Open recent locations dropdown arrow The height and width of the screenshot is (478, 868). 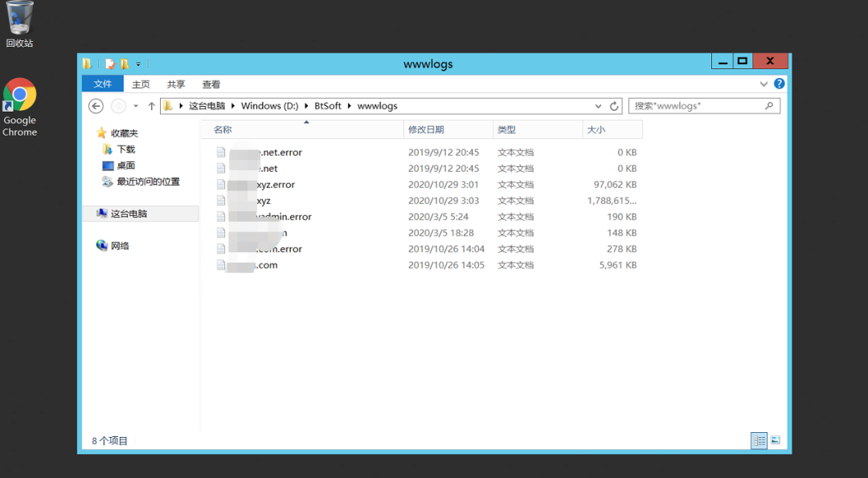click(136, 106)
